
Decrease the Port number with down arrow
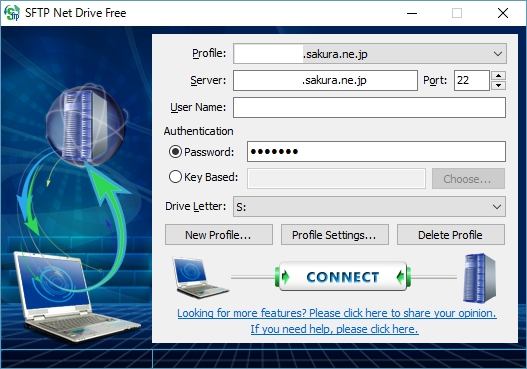point(498,85)
